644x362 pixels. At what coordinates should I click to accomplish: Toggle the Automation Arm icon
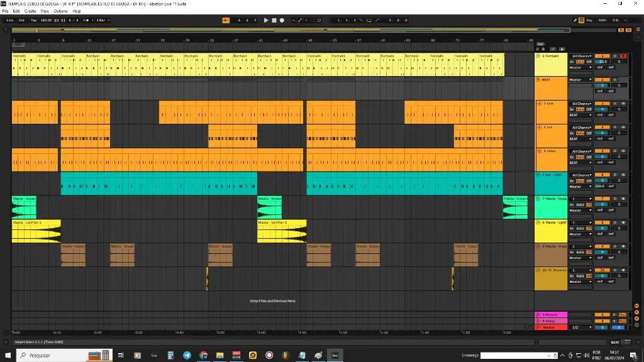[300, 20]
